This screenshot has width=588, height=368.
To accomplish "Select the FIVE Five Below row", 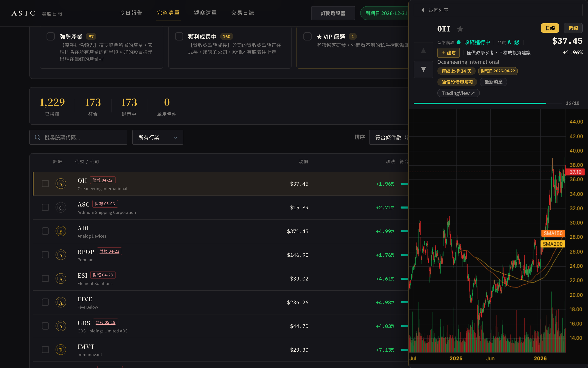I will (x=221, y=302).
